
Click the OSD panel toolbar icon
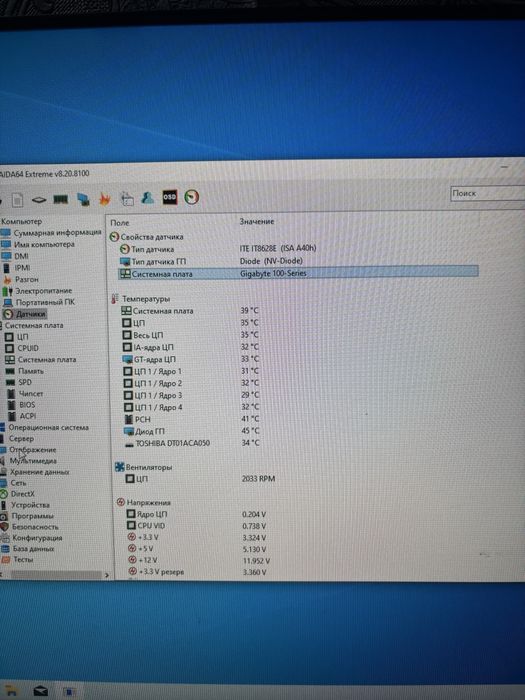tap(170, 197)
